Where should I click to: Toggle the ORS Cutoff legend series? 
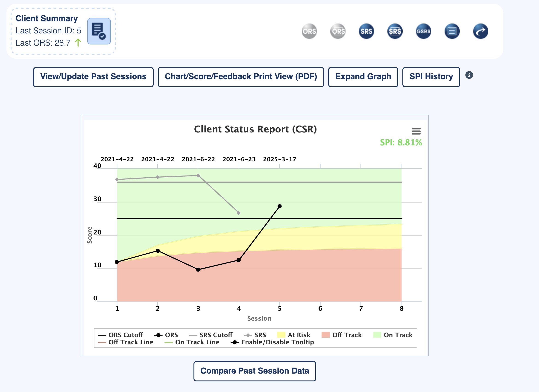pos(126,335)
